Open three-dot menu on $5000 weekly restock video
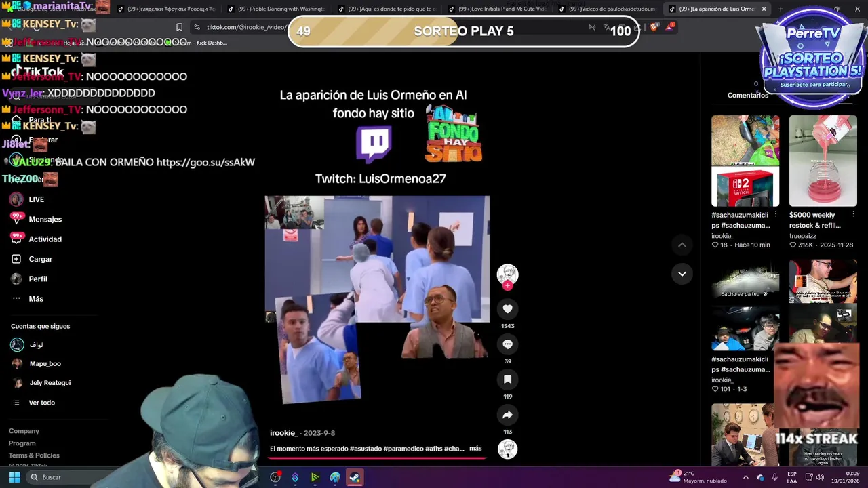The width and height of the screenshot is (868, 488). coord(853,214)
